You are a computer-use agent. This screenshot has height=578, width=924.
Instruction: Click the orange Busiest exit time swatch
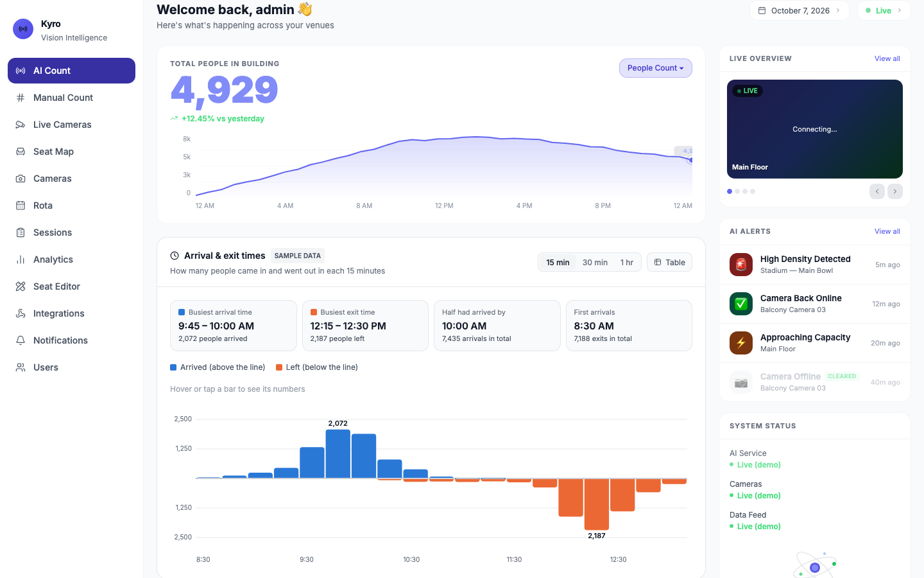pos(314,313)
